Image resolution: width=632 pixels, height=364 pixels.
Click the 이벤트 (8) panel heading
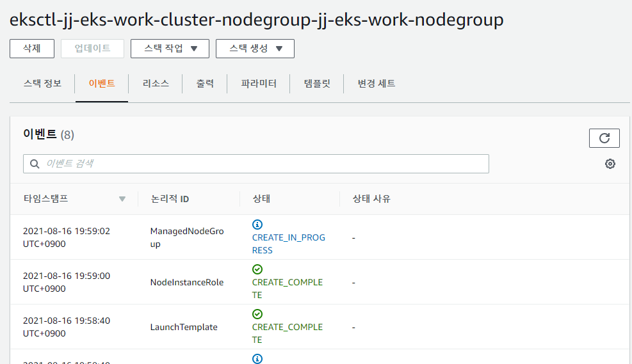(x=49, y=134)
